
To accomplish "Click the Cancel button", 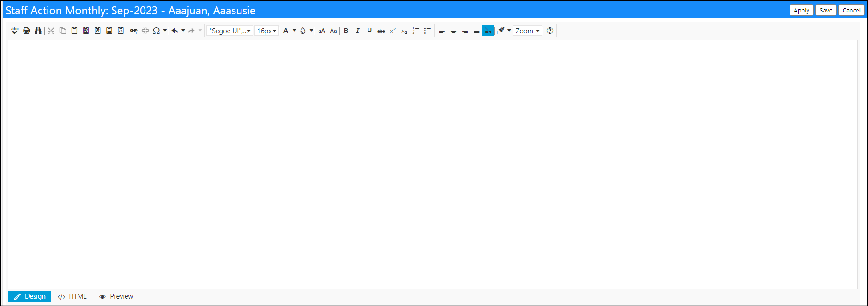I will pyautogui.click(x=851, y=10).
